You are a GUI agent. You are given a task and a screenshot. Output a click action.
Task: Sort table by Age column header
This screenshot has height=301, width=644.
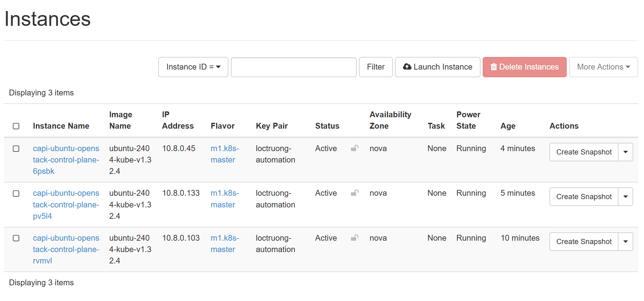508,126
